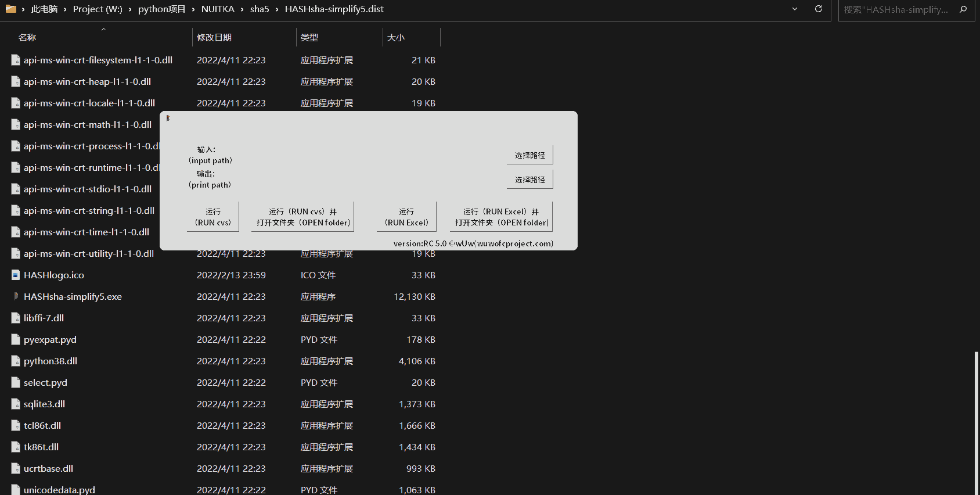The width and height of the screenshot is (980, 495).
Task: Click the HASHsha-simplify5.exe application icon
Action: [x=16, y=296]
